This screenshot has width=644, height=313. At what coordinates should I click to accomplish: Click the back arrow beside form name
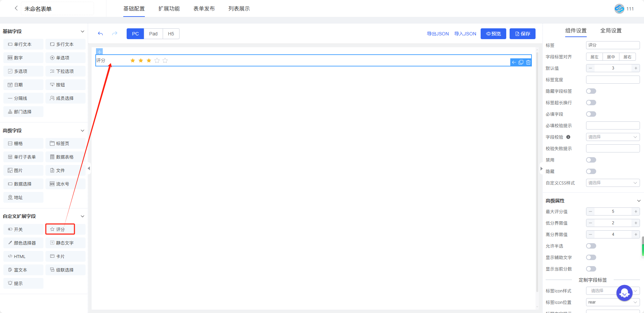(x=16, y=8)
